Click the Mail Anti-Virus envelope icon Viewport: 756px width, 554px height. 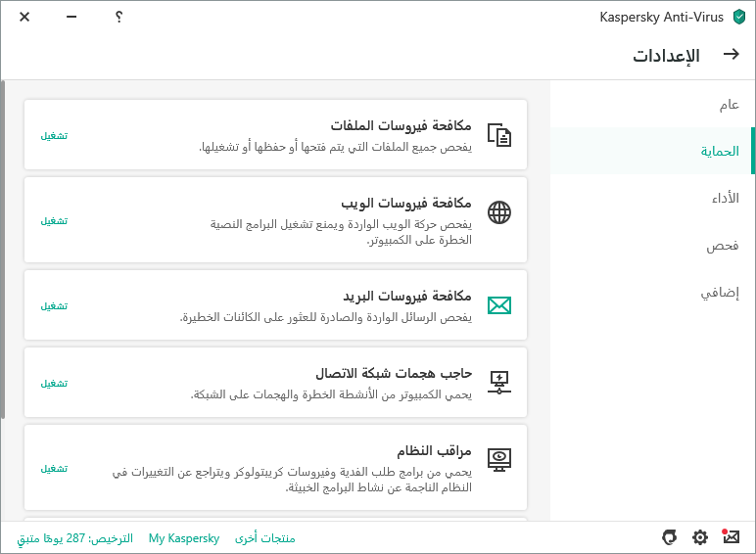pos(499,305)
